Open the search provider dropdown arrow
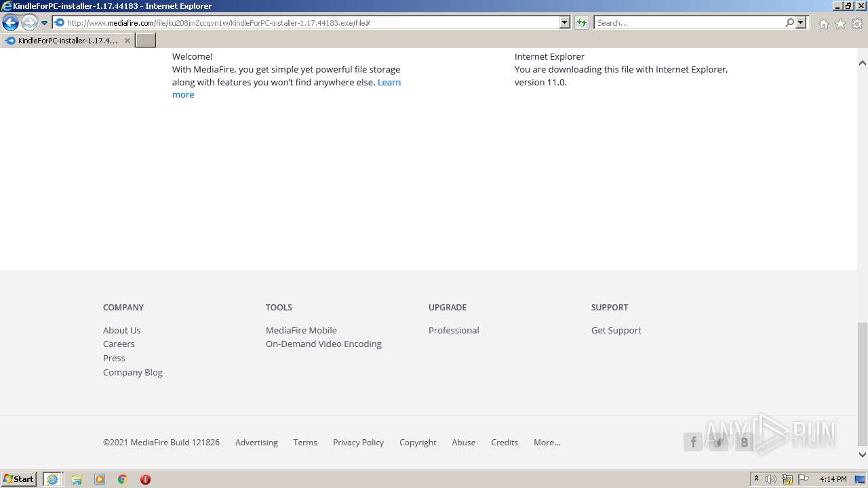The height and width of the screenshot is (488, 868). (801, 22)
